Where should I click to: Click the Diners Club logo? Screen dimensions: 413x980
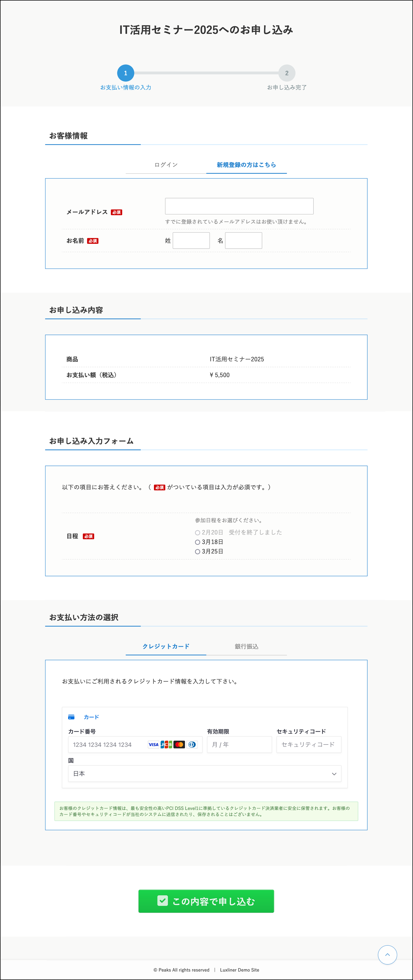pyautogui.click(x=192, y=744)
